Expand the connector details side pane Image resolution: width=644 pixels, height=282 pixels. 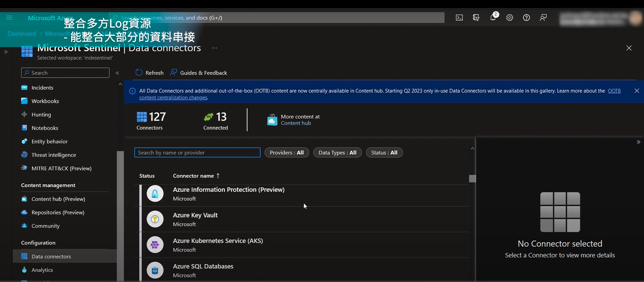coord(638,142)
